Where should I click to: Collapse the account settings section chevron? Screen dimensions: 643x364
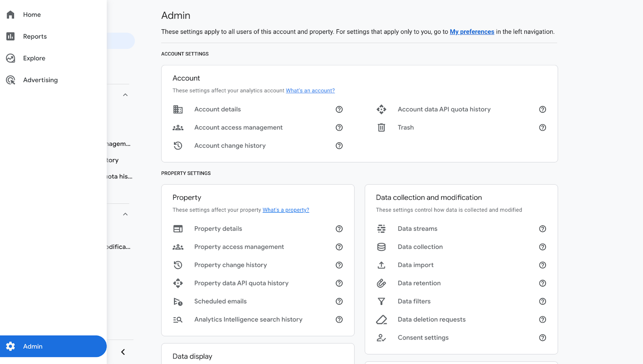click(x=125, y=95)
